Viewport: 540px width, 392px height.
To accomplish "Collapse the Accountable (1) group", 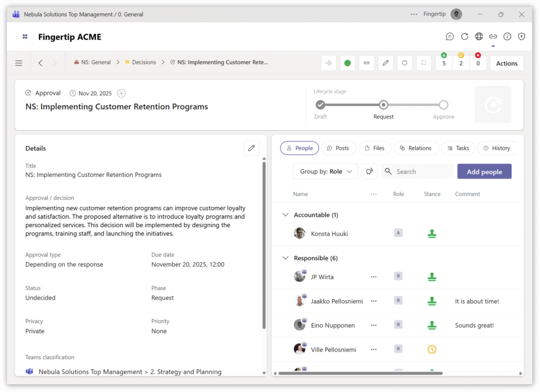I will tap(286, 215).
